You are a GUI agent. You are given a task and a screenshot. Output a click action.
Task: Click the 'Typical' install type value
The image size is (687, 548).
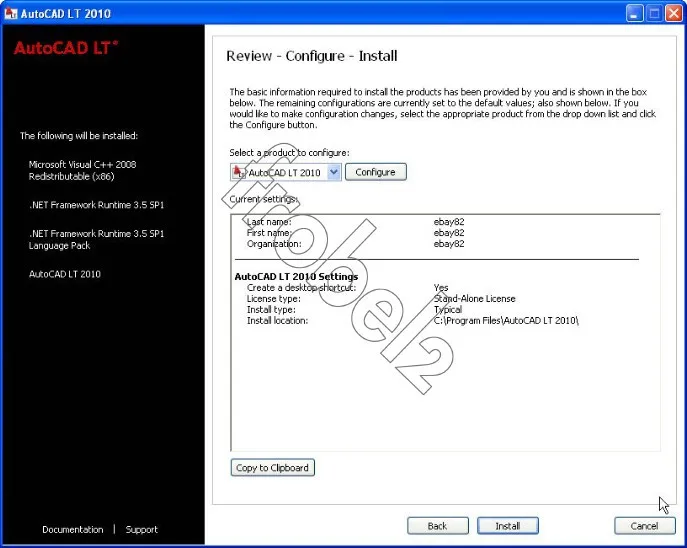[x=448, y=310]
